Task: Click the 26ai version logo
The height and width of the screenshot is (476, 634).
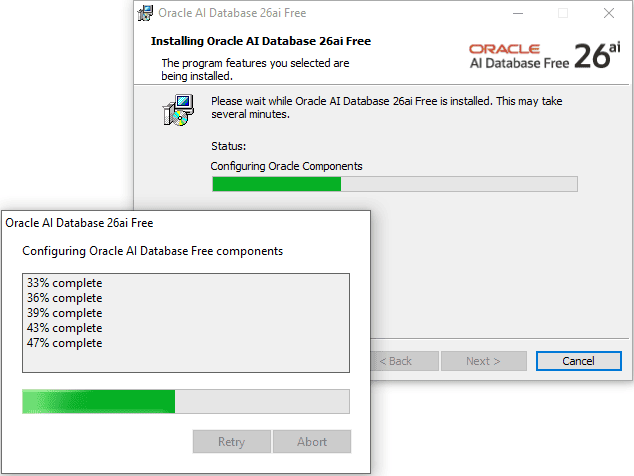Action: tap(597, 56)
